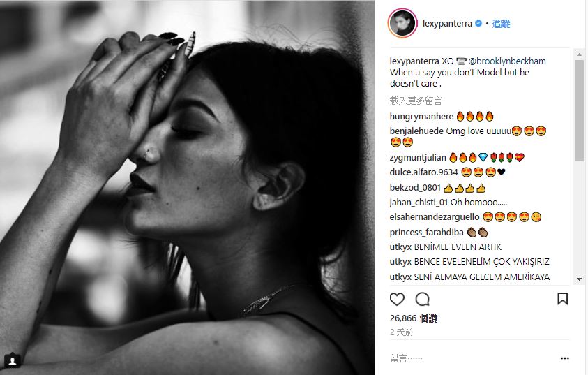The image size is (588, 375).
Task: Click the comments scrollbar thumb
Action: tap(579, 111)
